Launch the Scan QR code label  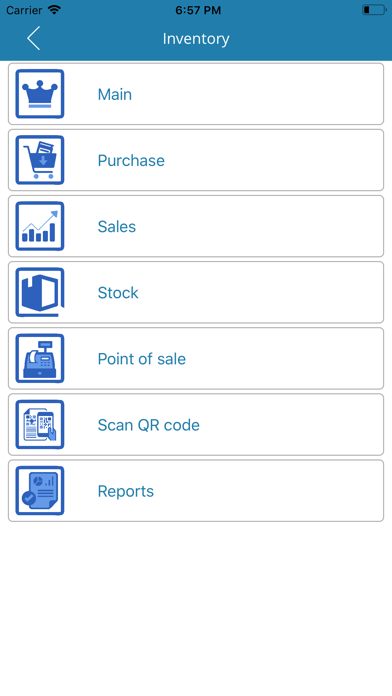click(x=149, y=425)
